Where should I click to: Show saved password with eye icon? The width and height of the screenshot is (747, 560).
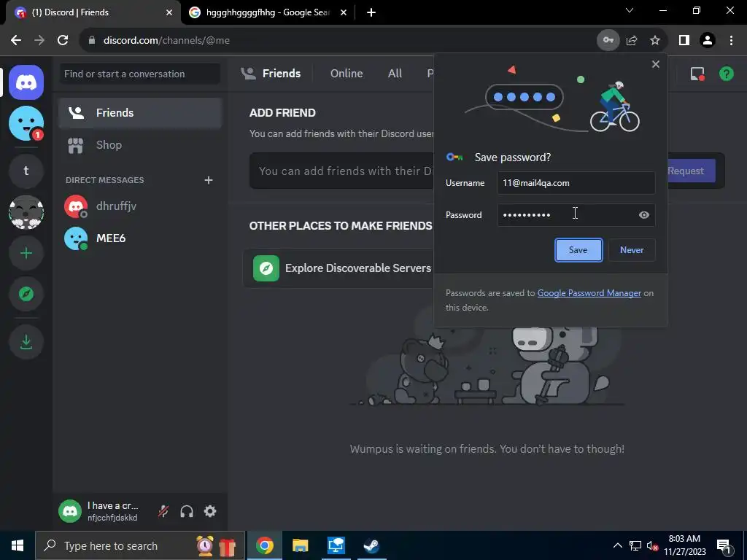pos(643,215)
